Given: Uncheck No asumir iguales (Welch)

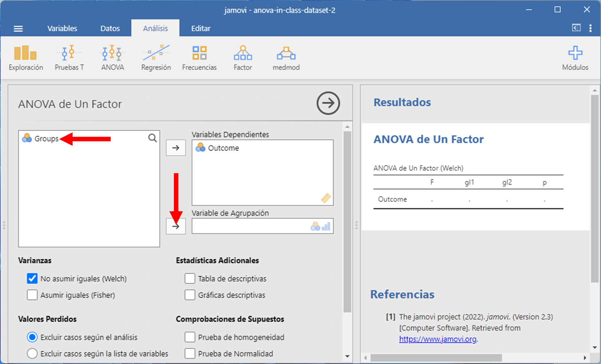Looking at the screenshot, I should (32, 278).
